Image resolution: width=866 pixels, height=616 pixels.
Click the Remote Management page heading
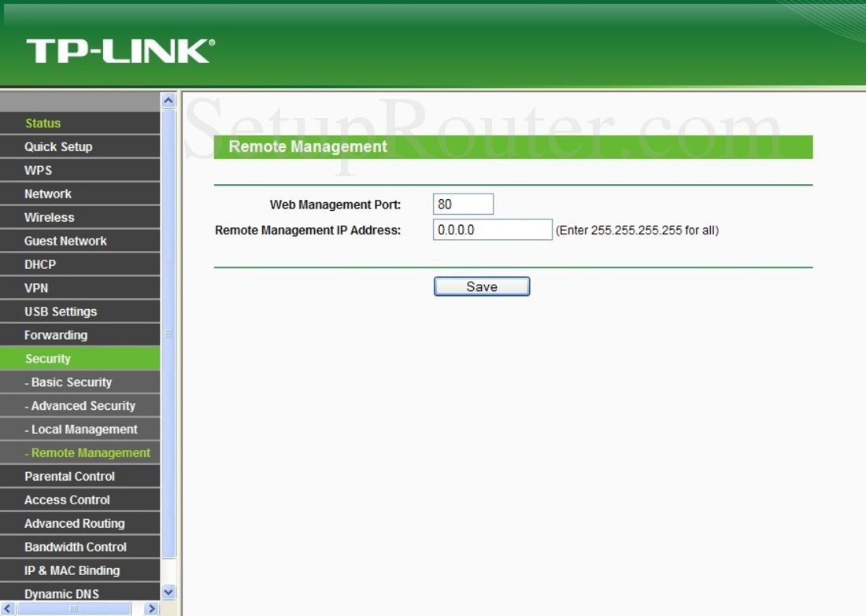[308, 147]
